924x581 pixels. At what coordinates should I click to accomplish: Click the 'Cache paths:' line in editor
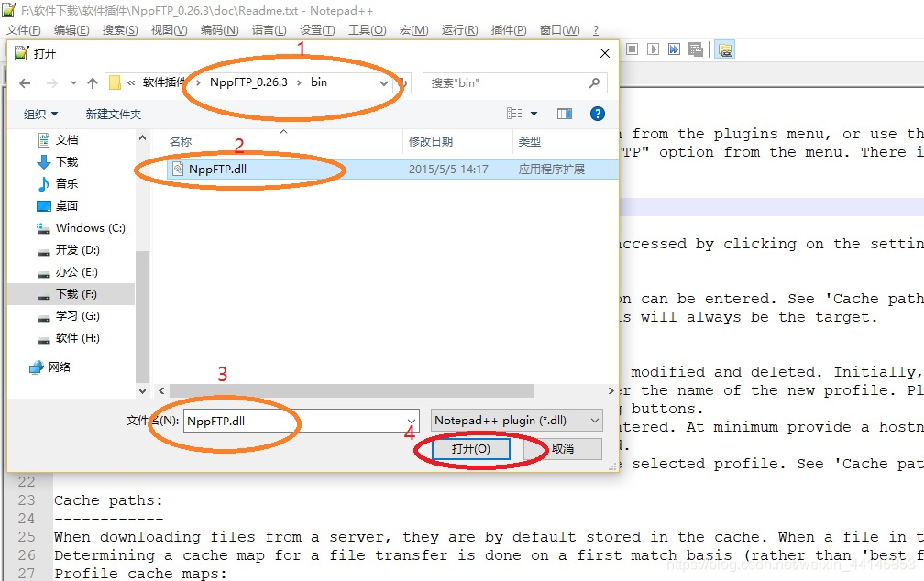(x=108, y=500)
